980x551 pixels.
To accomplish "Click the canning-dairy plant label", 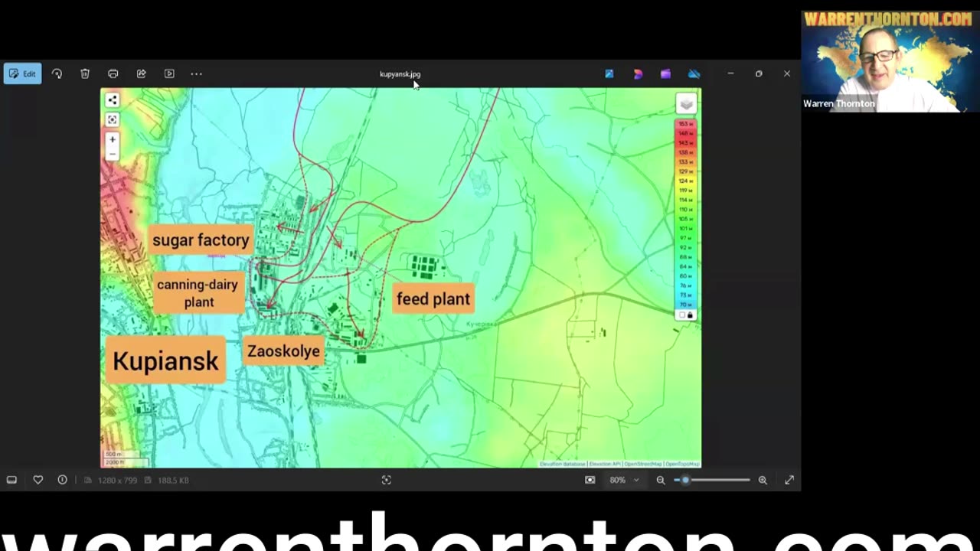I will click(198, 293).
